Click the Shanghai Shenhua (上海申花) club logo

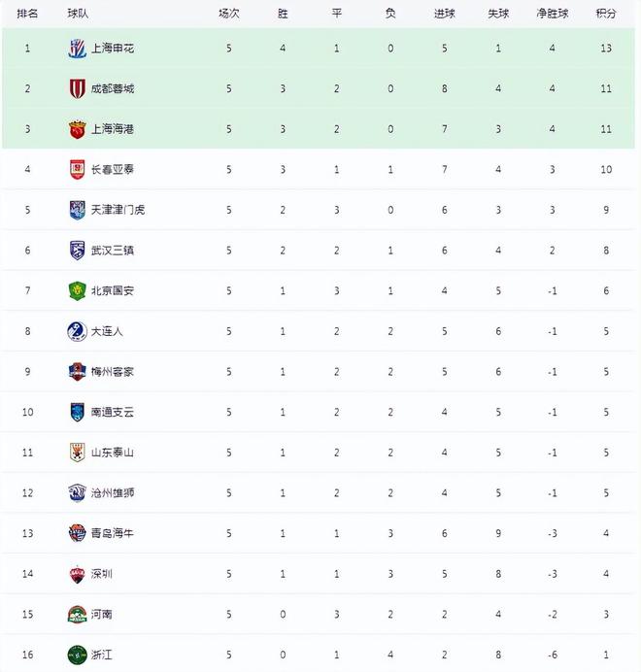77,49
